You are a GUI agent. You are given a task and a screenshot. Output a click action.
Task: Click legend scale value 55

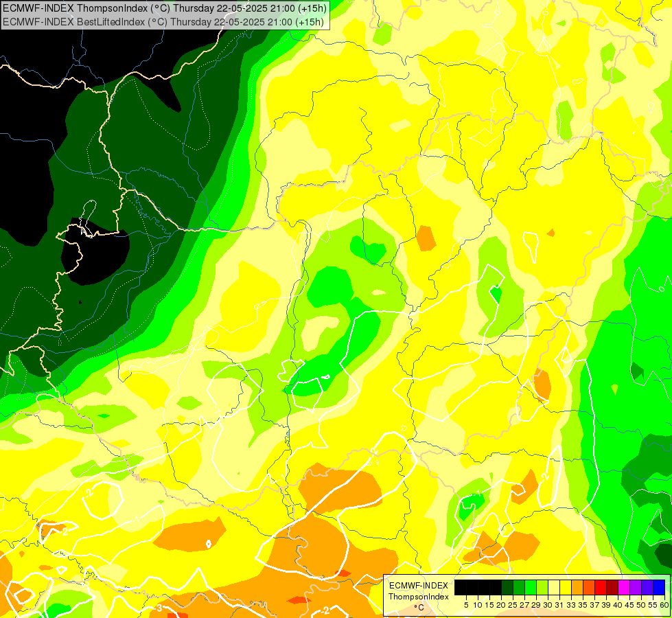coord(653,605)
